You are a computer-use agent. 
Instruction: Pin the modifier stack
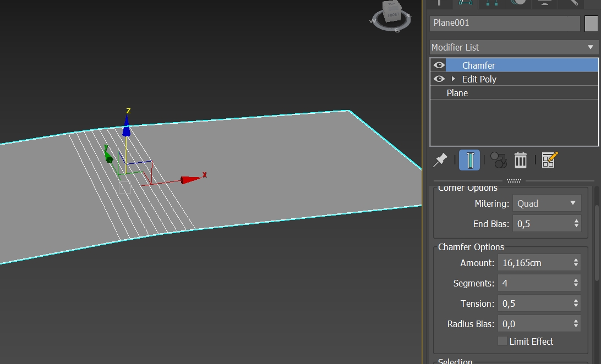click(440, 160)
